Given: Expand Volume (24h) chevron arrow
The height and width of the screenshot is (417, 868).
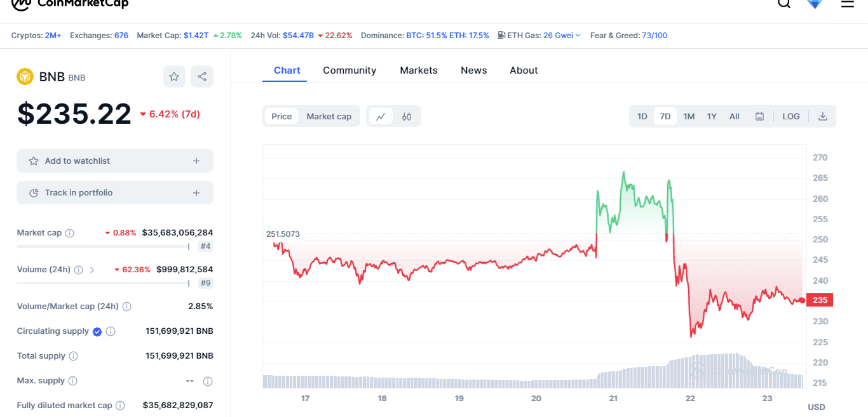Looking at the screenshot, I should click(x=92, y=270).
